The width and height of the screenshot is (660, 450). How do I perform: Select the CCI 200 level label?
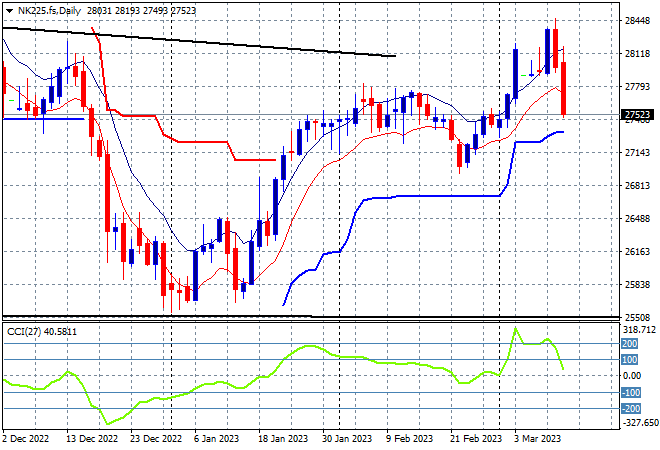tap(630, 344)
